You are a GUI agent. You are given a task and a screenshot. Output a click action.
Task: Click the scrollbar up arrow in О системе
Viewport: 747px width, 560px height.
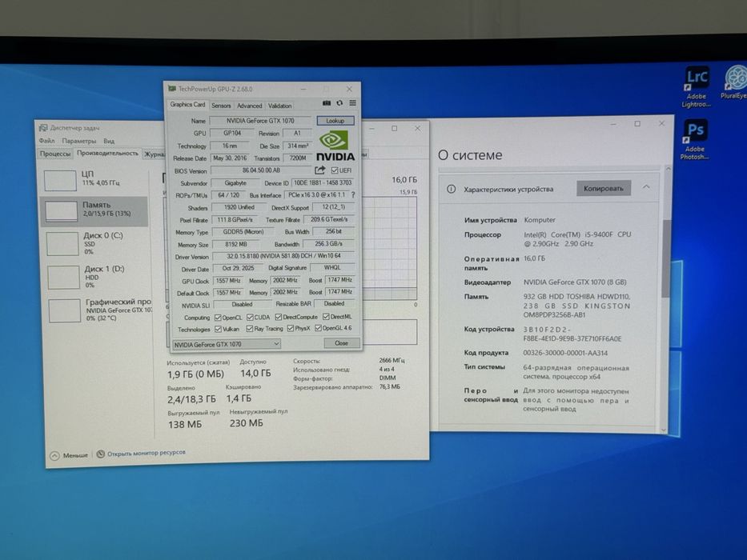tap(668, 169)
